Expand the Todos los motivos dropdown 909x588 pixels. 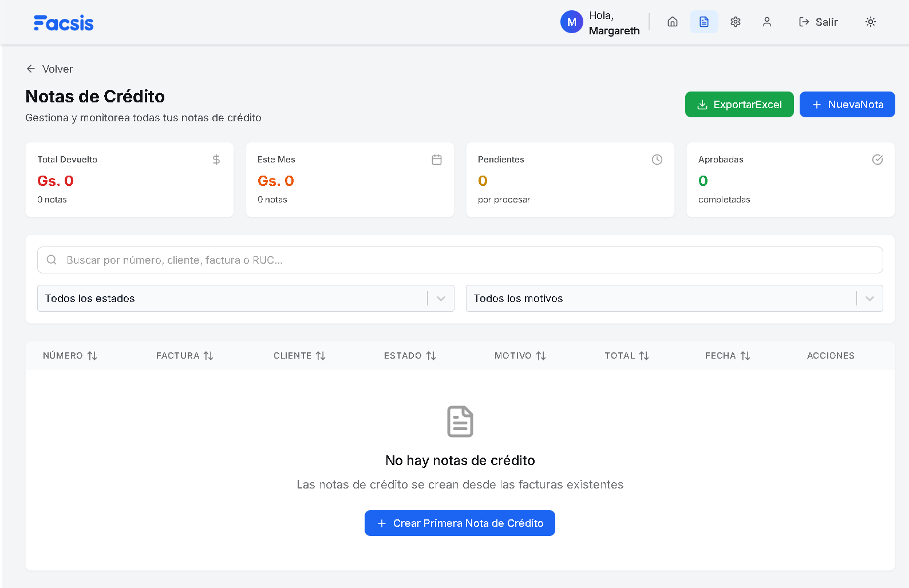tap(674, 299)
